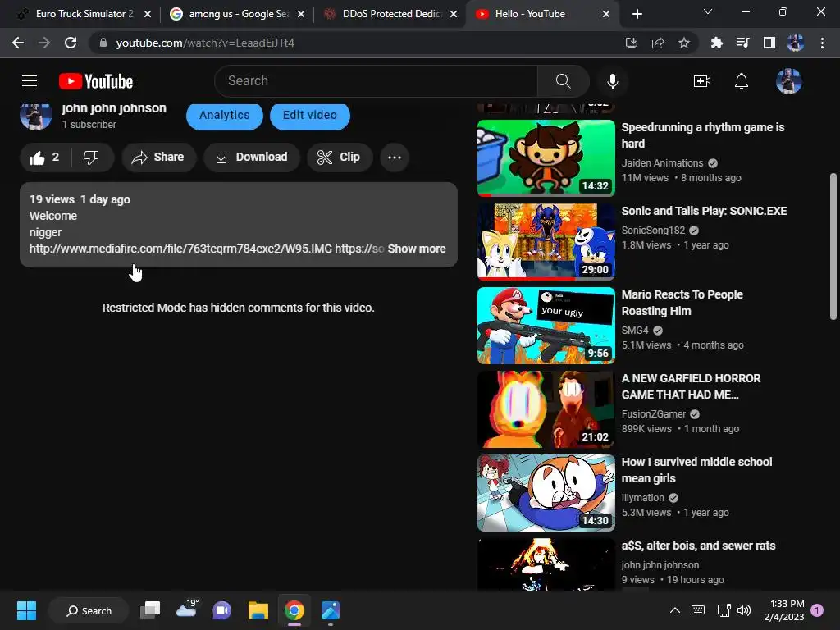This screenshot has height=630, width=840.
Task: Open A NEW GARFIELD HORROR GAME video title
Action: click(691, 386)
